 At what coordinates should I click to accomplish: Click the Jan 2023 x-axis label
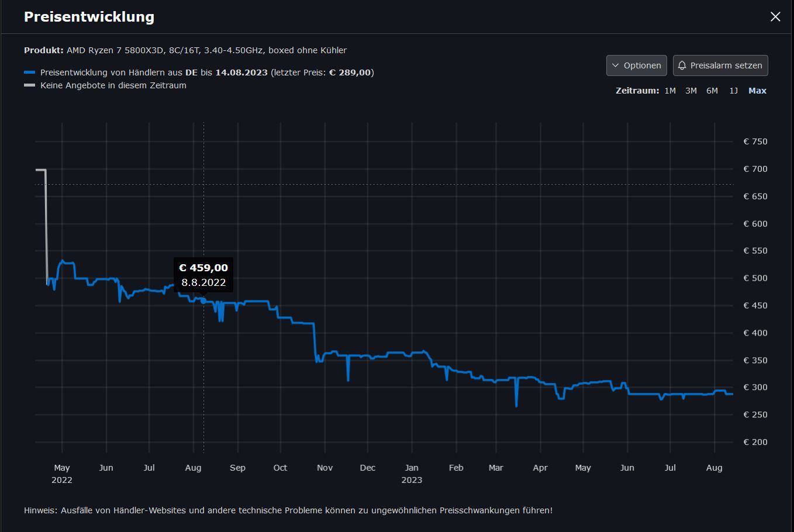(412, 474)
